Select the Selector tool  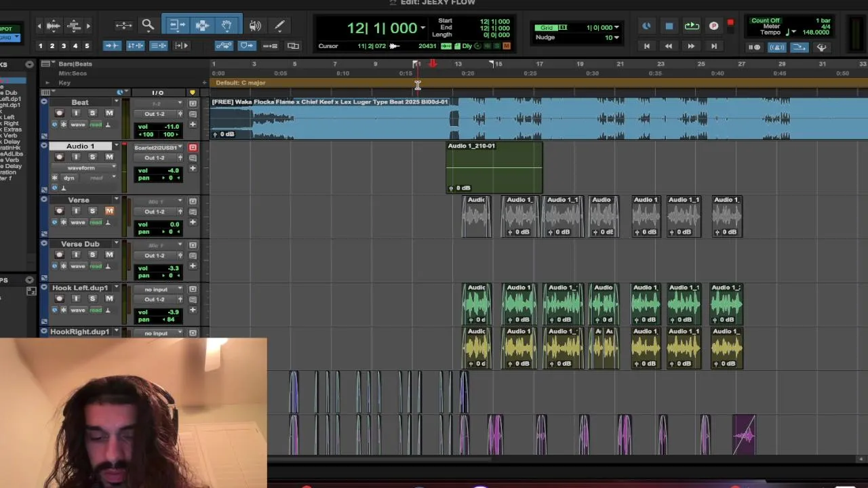[x=202, y=26]
